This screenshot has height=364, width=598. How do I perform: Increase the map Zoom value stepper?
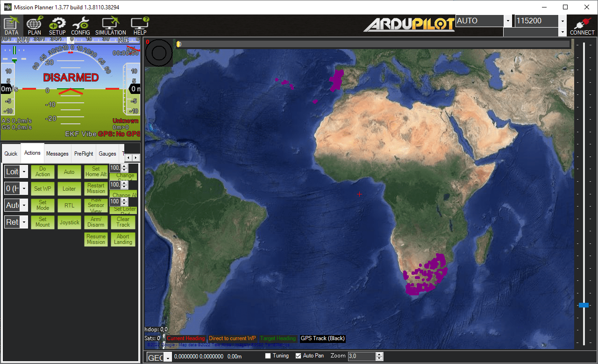pos(379,354)
